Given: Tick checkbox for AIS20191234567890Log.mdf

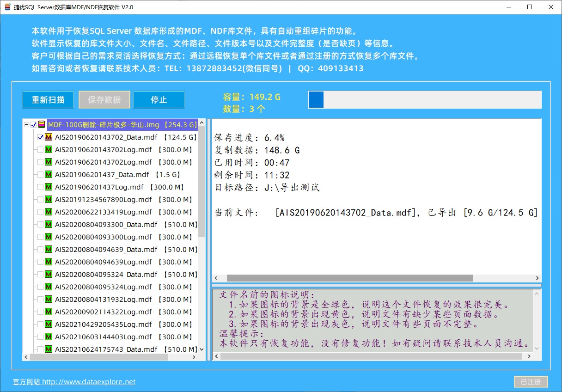Looking at the screenshot, I should (x=40, y=200).
